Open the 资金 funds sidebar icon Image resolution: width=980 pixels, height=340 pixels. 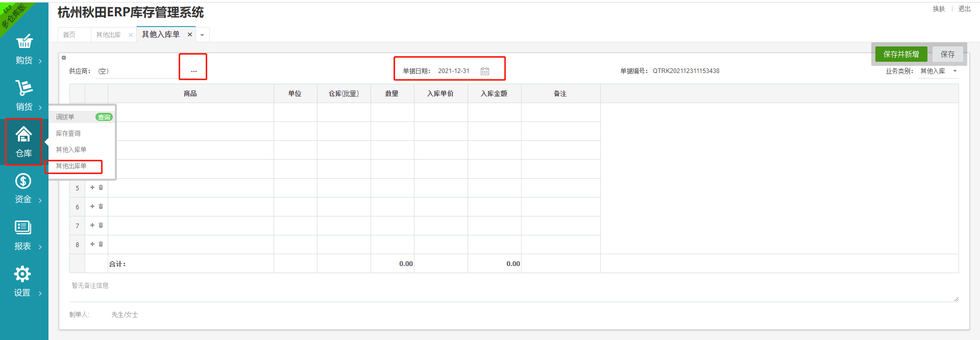coord(23,181)
